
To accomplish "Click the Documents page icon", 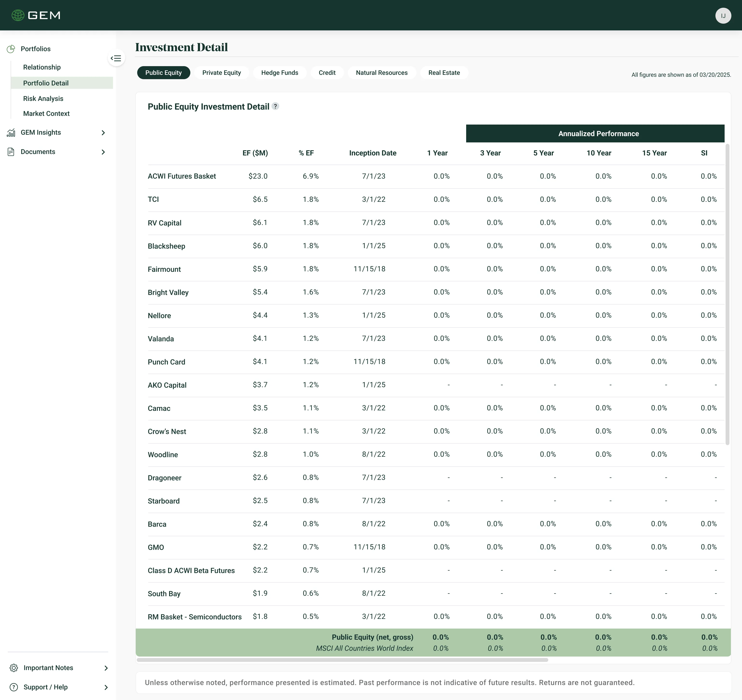I will pos(11,152).
